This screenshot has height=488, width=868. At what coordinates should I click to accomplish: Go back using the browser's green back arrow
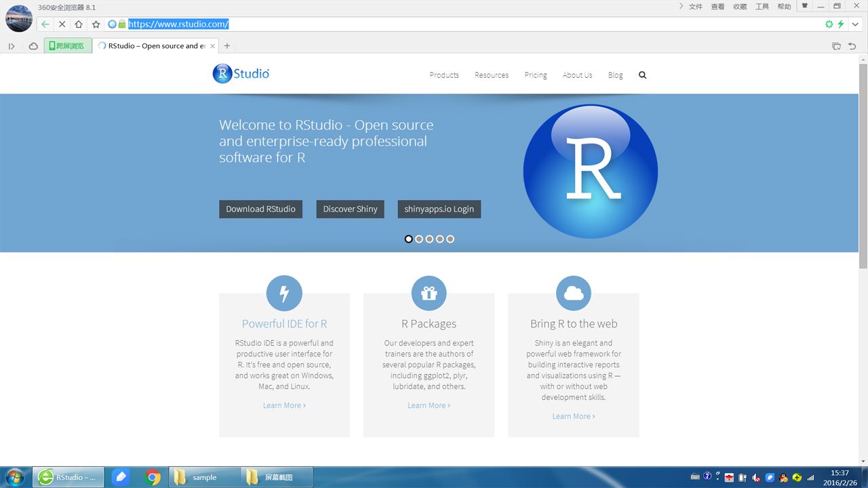tap(45, 24)
